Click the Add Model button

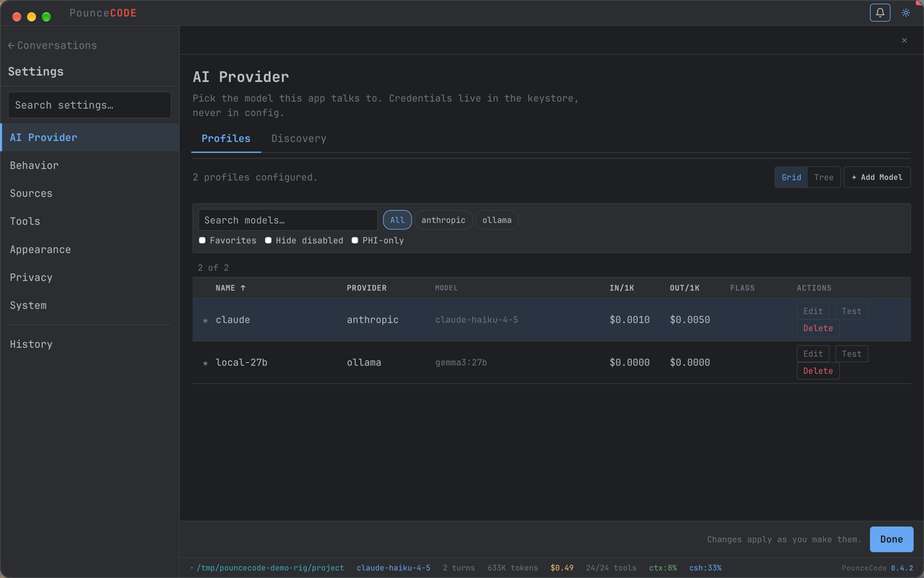(x=877, y=177)
